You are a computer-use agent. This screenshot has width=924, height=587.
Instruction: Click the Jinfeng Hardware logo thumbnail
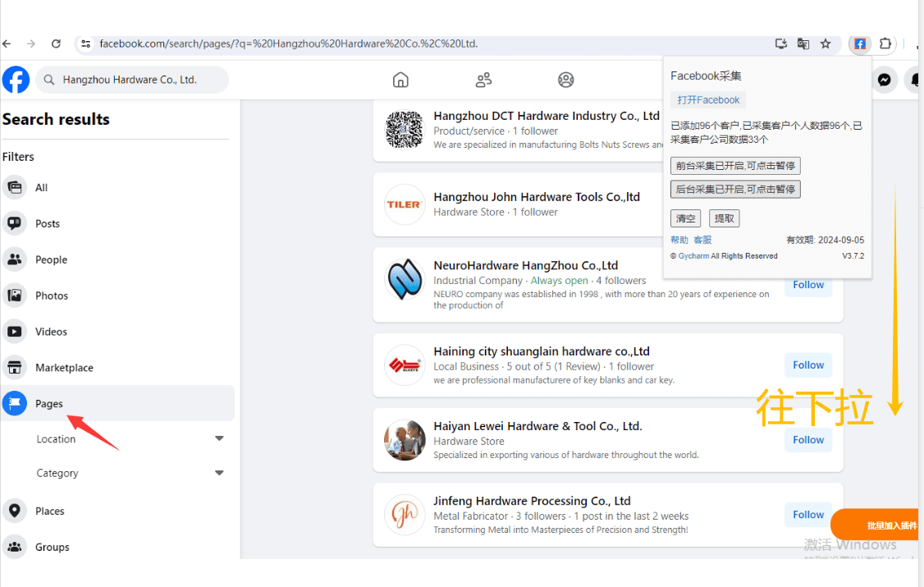tap(405, 515)
